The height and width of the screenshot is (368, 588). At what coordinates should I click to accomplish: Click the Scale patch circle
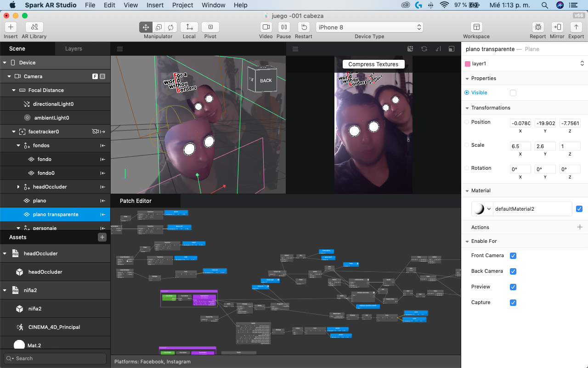pos(467,145)
